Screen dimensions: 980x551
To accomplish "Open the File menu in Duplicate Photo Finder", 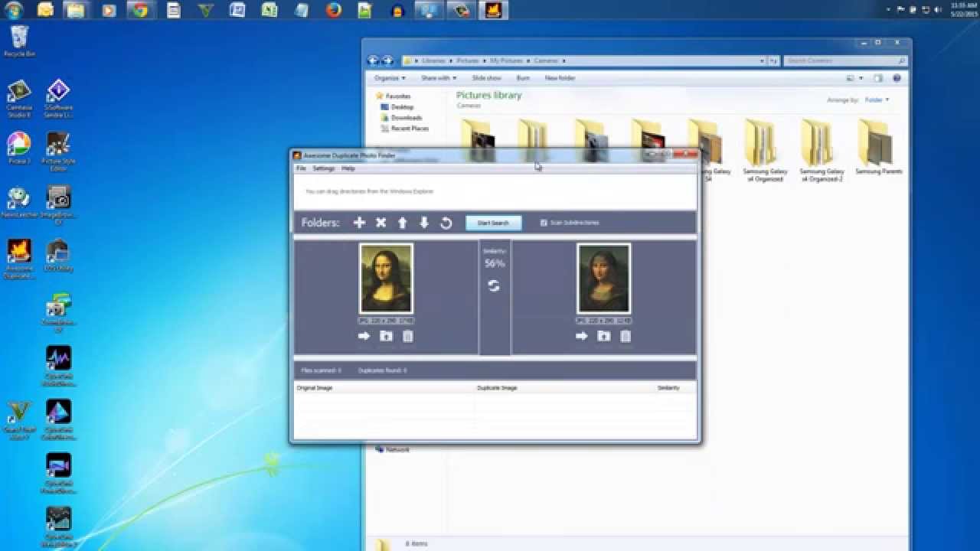I will tap(301, 168).
